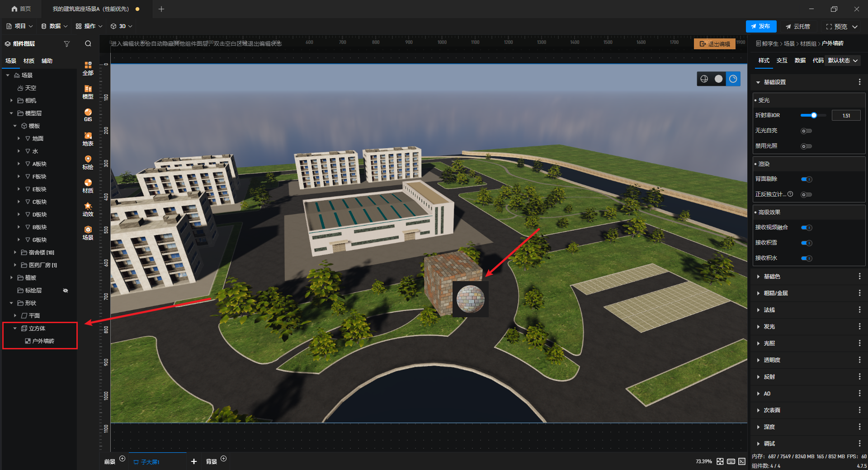868x470 pixels.
Task: Click the plus icon beside 前景
Action: 122,459
